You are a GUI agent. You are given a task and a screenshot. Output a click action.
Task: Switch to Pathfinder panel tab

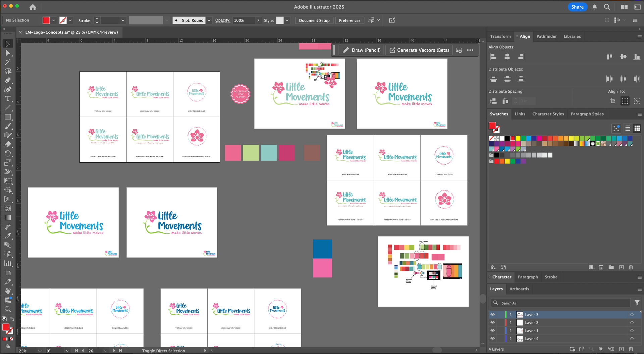[x=546, y=36]
